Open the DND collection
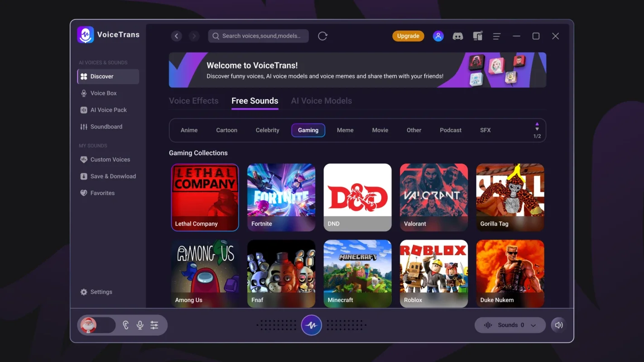The height and width of the screenshot is (362, 644). [358, 197]
